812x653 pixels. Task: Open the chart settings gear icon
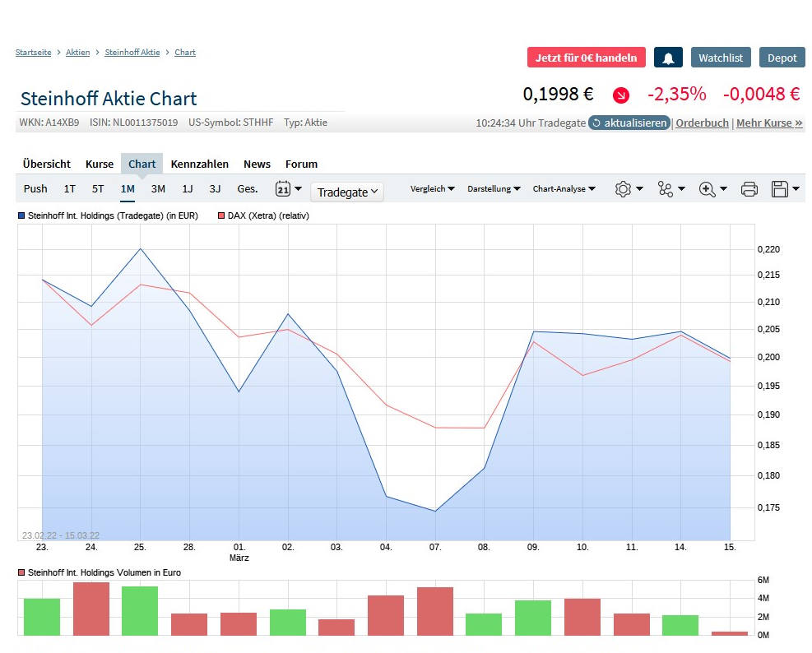click(x=623, y=189)
